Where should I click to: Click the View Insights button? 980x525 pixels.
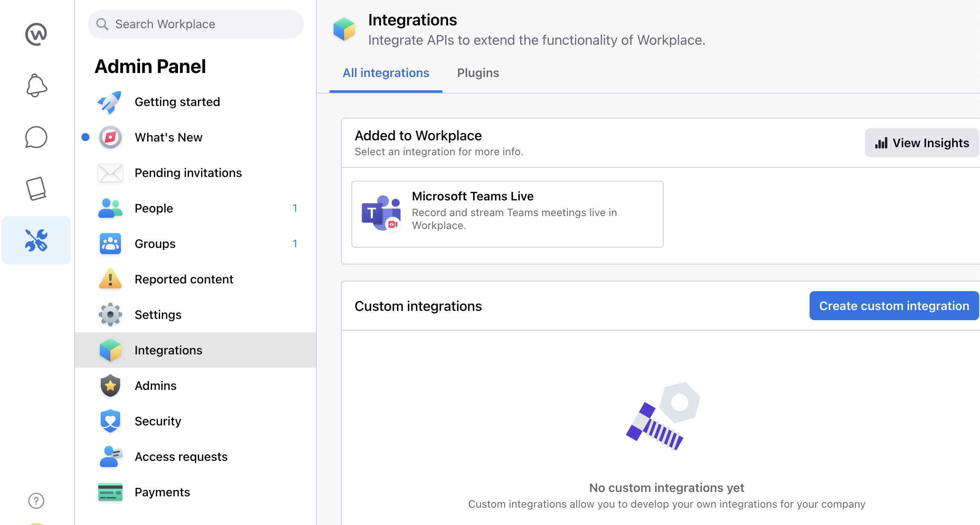point(922,143)
